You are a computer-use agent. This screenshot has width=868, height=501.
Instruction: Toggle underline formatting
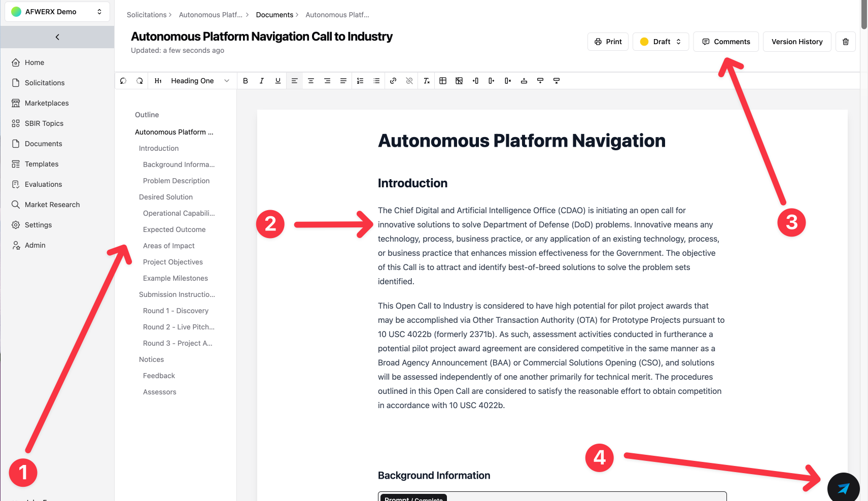pos(278,81)
